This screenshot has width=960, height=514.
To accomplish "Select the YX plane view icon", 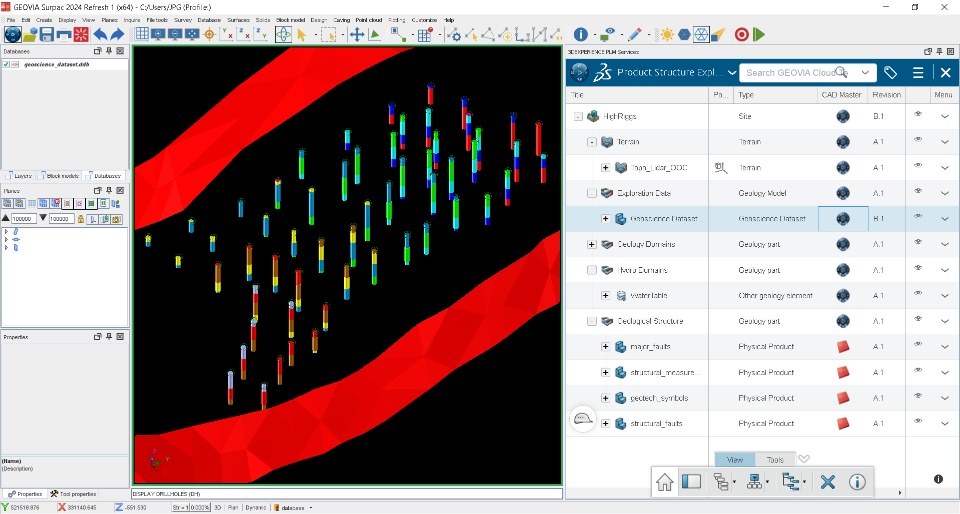I will pos(226,34).
